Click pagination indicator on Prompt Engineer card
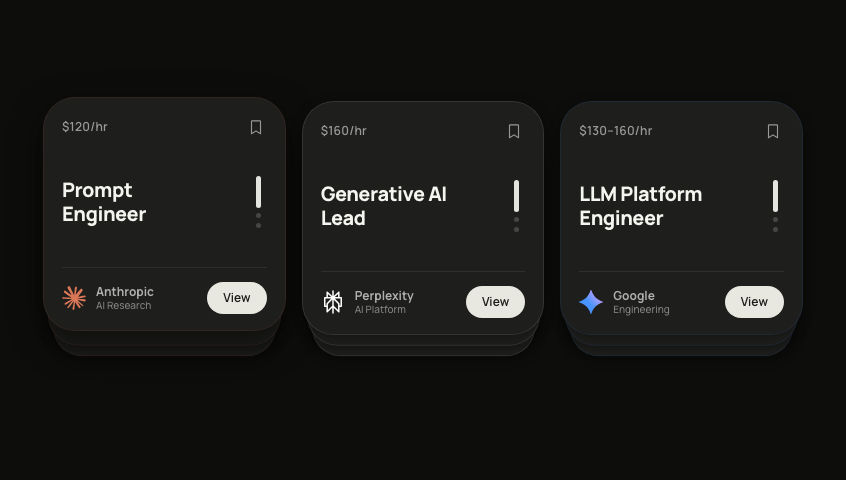 (x=258, y=201)
